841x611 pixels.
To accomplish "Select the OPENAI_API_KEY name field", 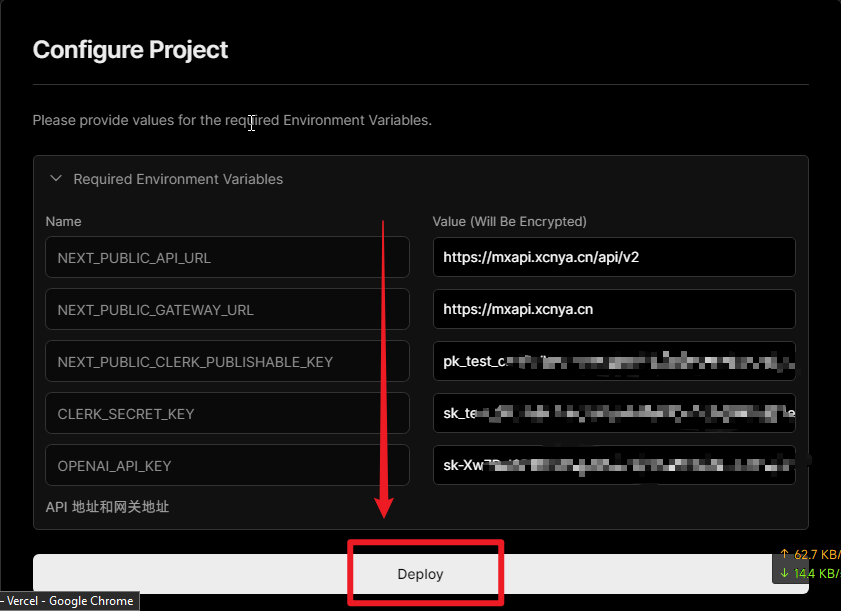I will click(227, 466).
